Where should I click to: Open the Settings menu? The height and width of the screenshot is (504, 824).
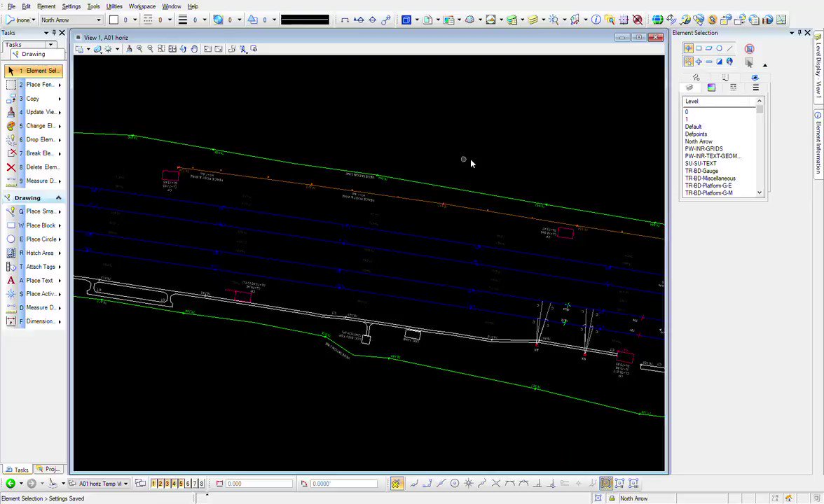point(71,6)
